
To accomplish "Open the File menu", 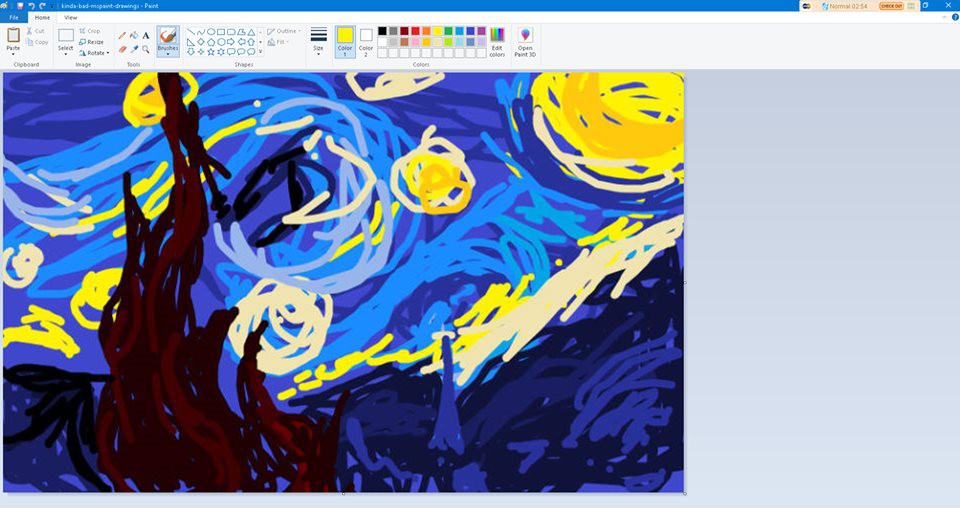I will [14, 17].
